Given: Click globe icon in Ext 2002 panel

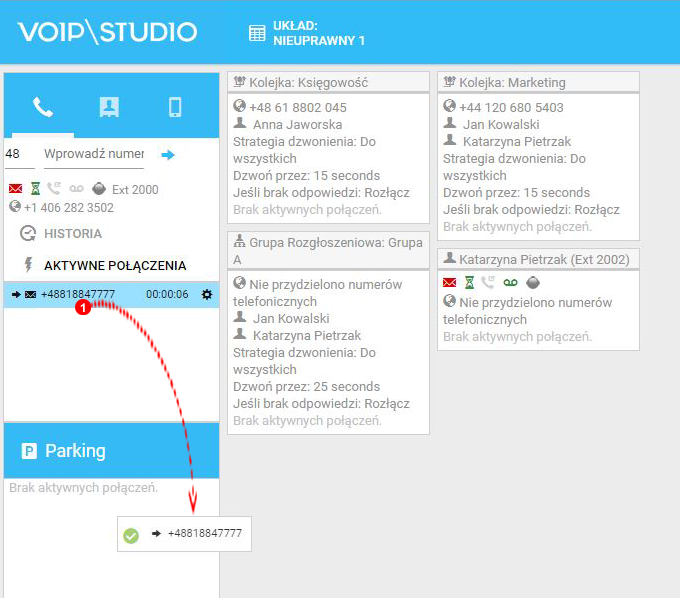Looking at the screenshot, I should point(449,301).
